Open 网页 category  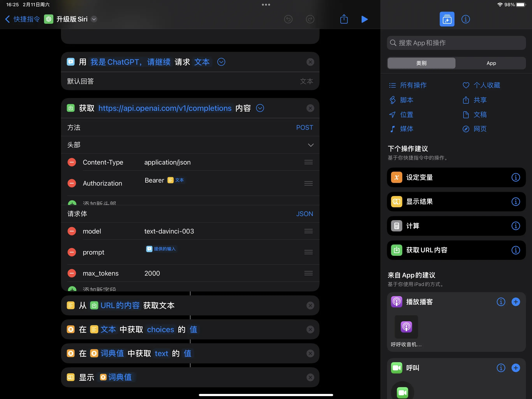click(475, 129)
